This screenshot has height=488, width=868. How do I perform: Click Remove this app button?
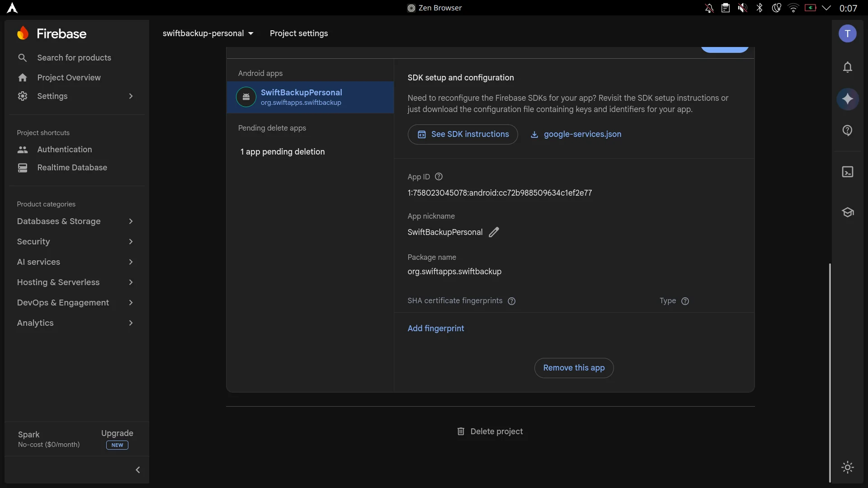[x=574, y=368]
